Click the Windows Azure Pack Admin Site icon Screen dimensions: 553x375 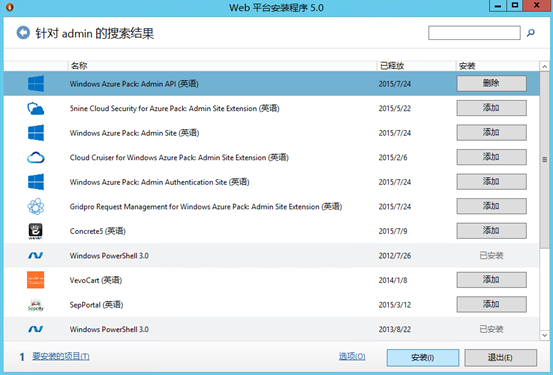[36, 133]
